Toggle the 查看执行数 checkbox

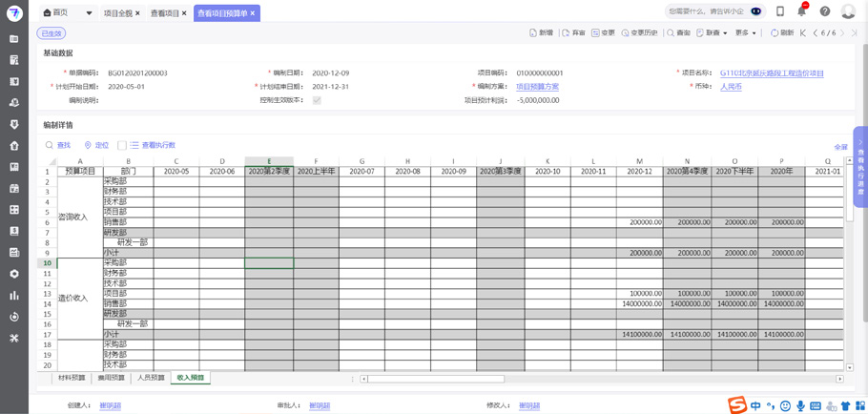click(x=122, y=145)
